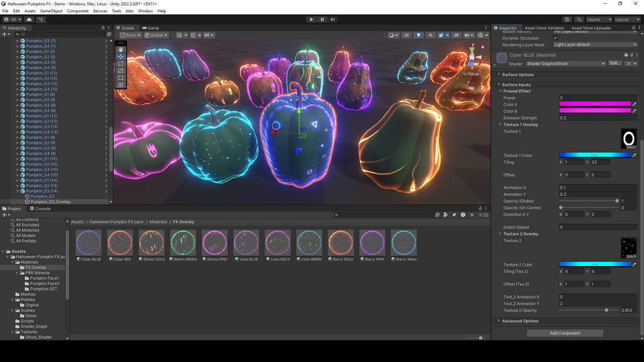Open the Pivot handle position dropdown

[130, 35]
